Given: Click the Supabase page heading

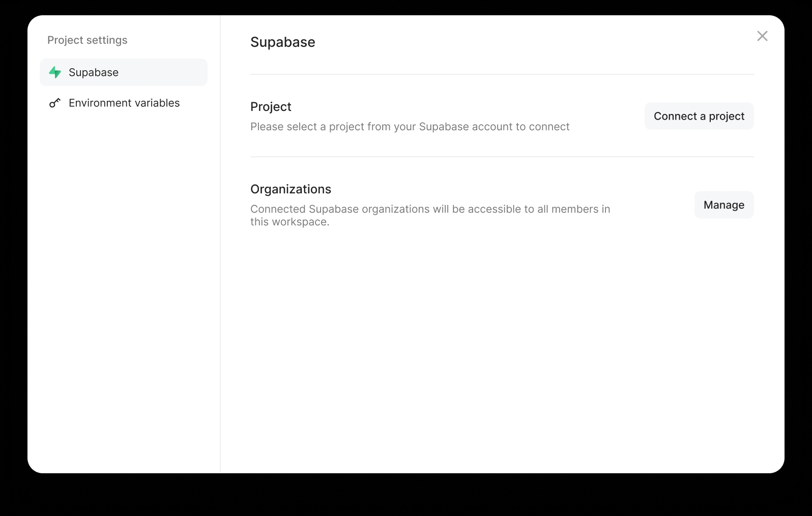Looking at the screenshot, I should [283, 42].
